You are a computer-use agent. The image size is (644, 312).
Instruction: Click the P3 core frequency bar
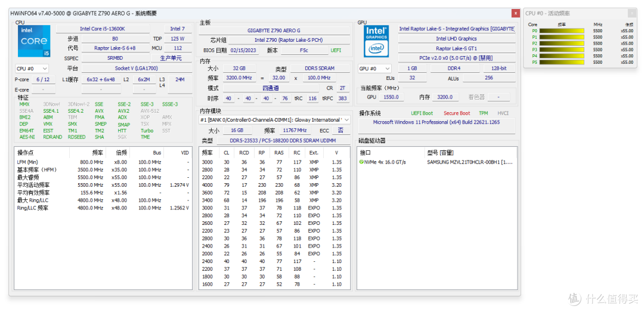(562, 50)
